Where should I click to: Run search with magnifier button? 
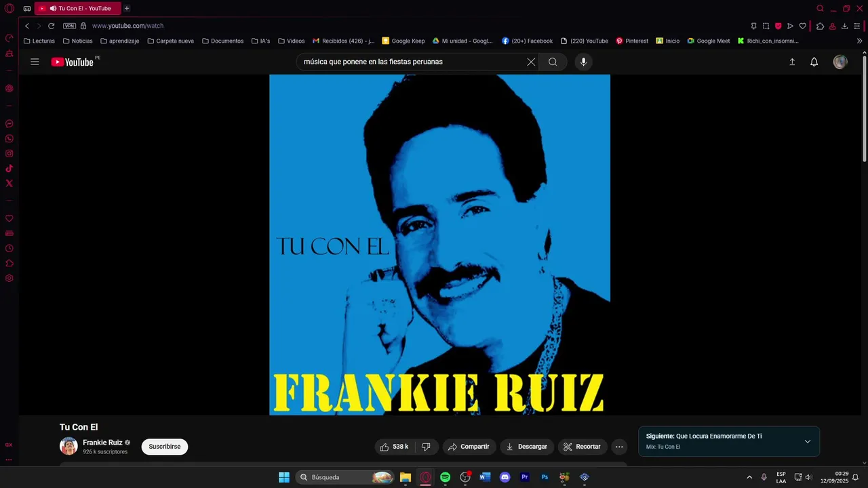coord(553,62)
